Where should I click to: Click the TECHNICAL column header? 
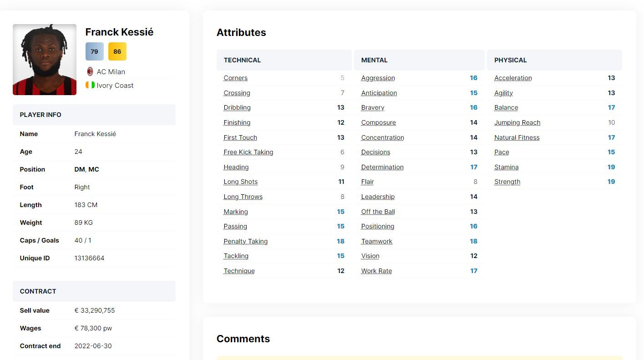tap(242, 60)
